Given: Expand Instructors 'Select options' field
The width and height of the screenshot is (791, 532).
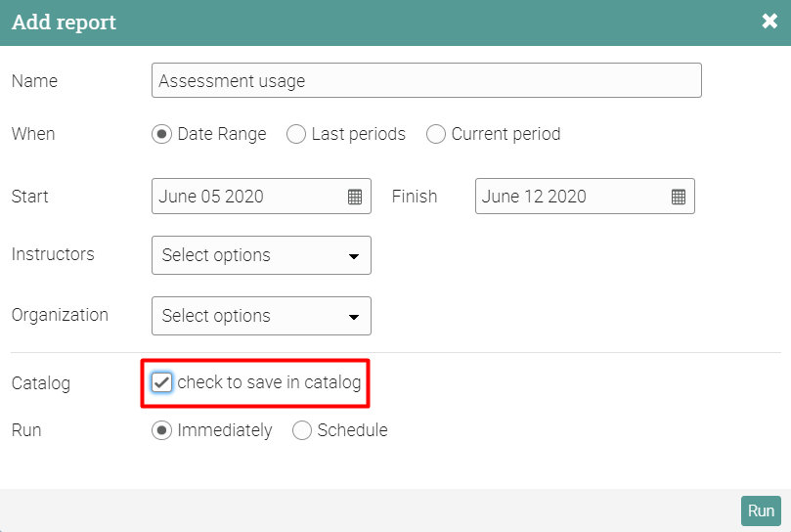Looking at the screenshot, I should click(249, 255).
